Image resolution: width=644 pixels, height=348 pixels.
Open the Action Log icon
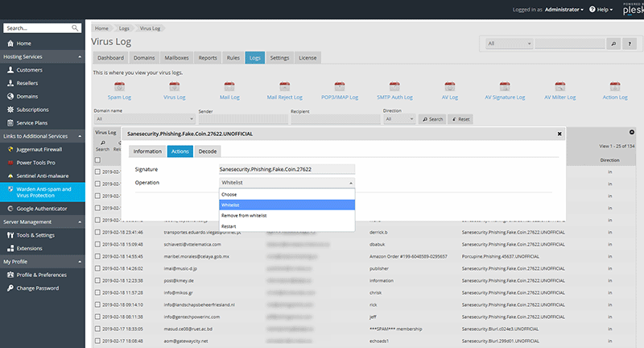(x=615, y=88)
